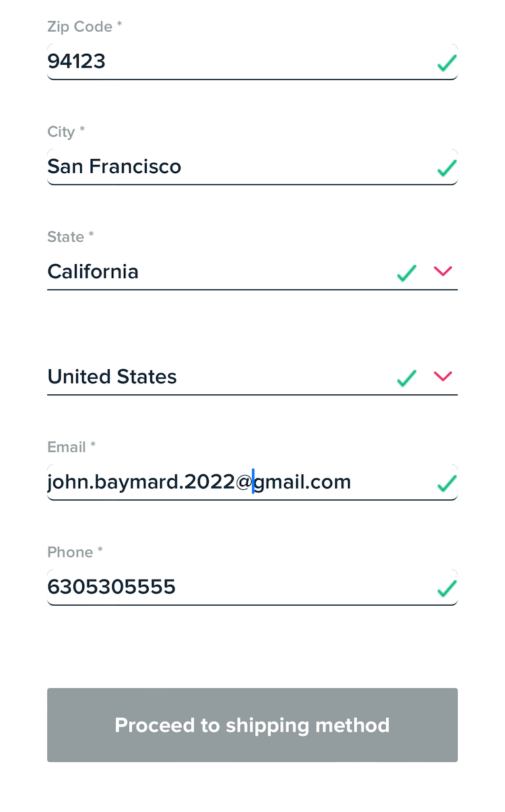Click the "State *" label text

point(71,237)
